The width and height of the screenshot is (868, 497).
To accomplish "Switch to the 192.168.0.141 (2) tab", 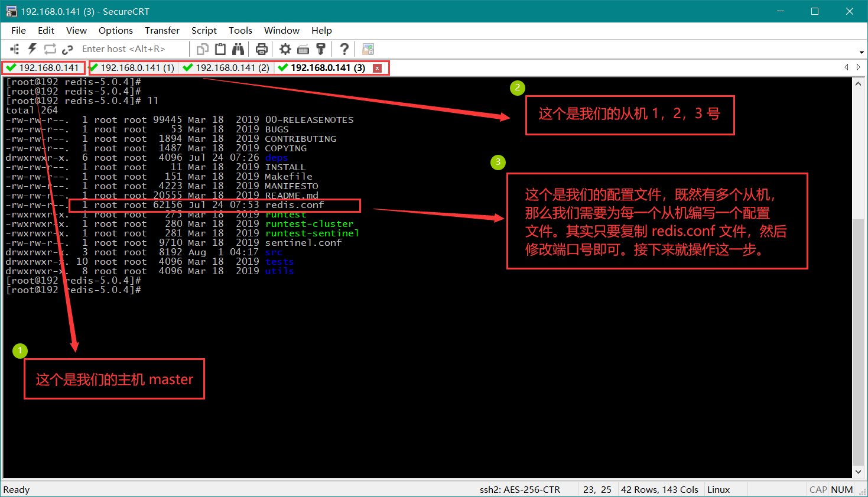I will click(226, 68).
